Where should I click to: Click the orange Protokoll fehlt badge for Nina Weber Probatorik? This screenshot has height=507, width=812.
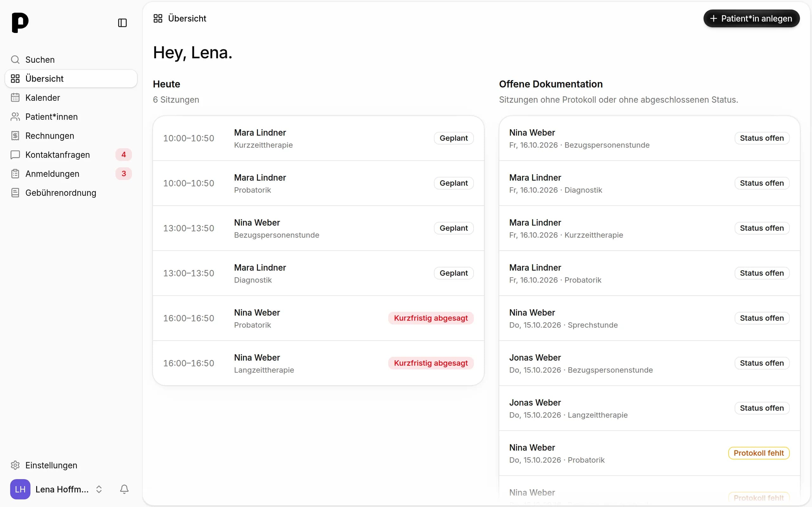(759, 453)
